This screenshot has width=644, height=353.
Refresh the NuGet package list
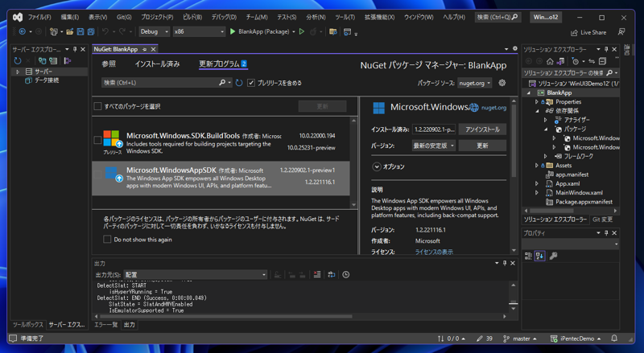click(239, 83)
